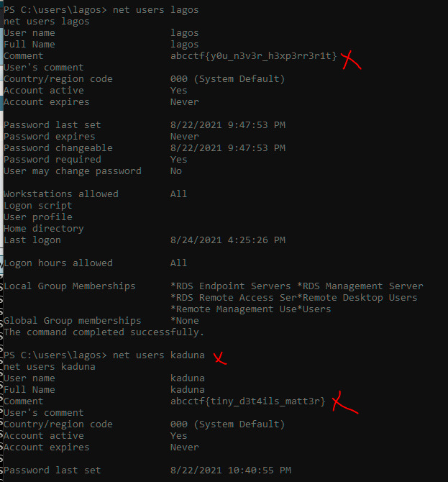Click the red X beside tiny_d3t4ils flag
The width and height of the screenshot is (448, 482).
point(345,402)
